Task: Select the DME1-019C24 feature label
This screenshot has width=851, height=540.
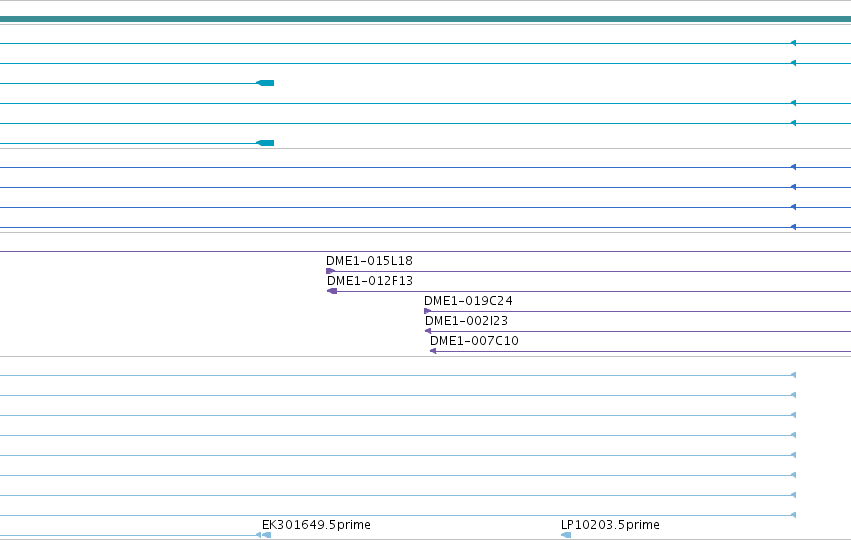Action: coord(468,301)
